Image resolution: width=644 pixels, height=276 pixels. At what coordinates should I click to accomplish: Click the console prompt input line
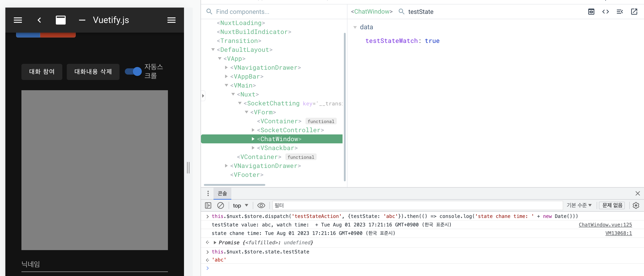425,268
